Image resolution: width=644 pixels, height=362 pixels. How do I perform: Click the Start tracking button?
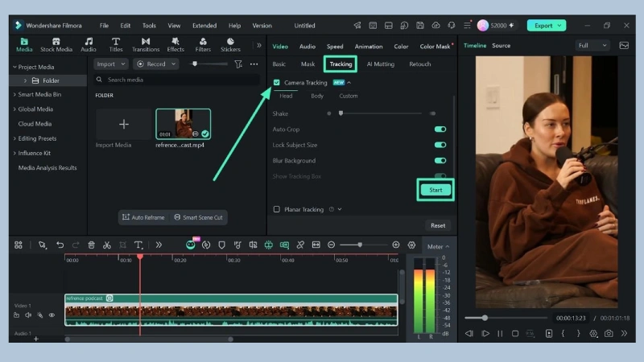(x=436, y=190)
